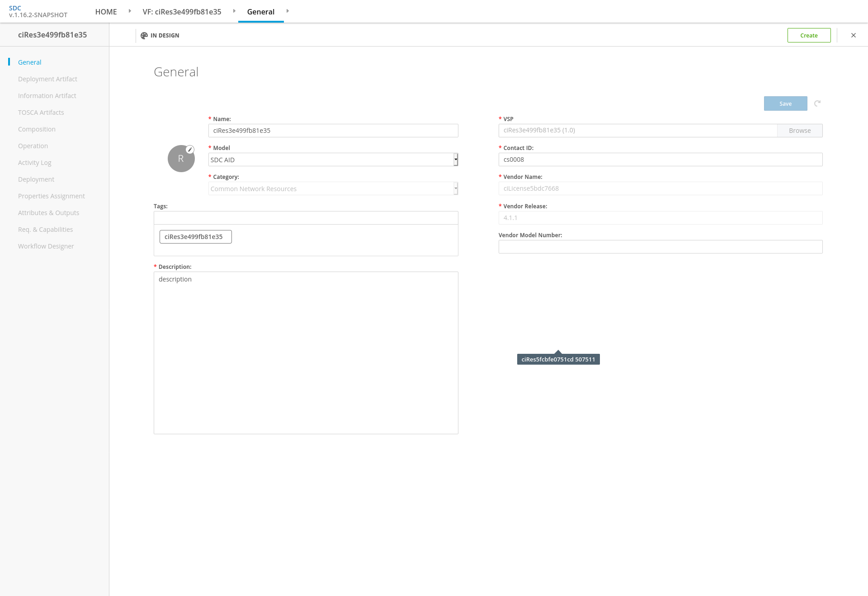
Task: Click the Contact ID input field
Action: 660,160
